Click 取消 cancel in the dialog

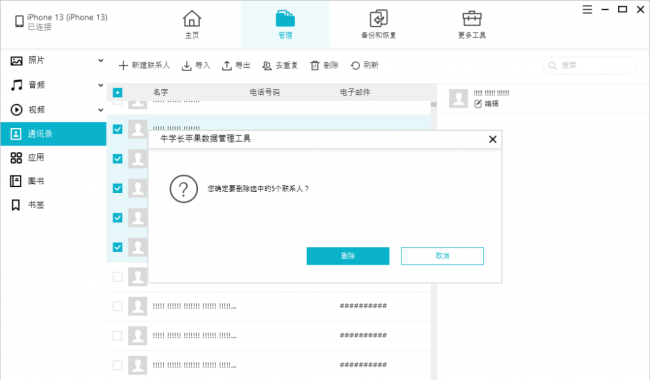pyautogui.click(x=442, y=256)
